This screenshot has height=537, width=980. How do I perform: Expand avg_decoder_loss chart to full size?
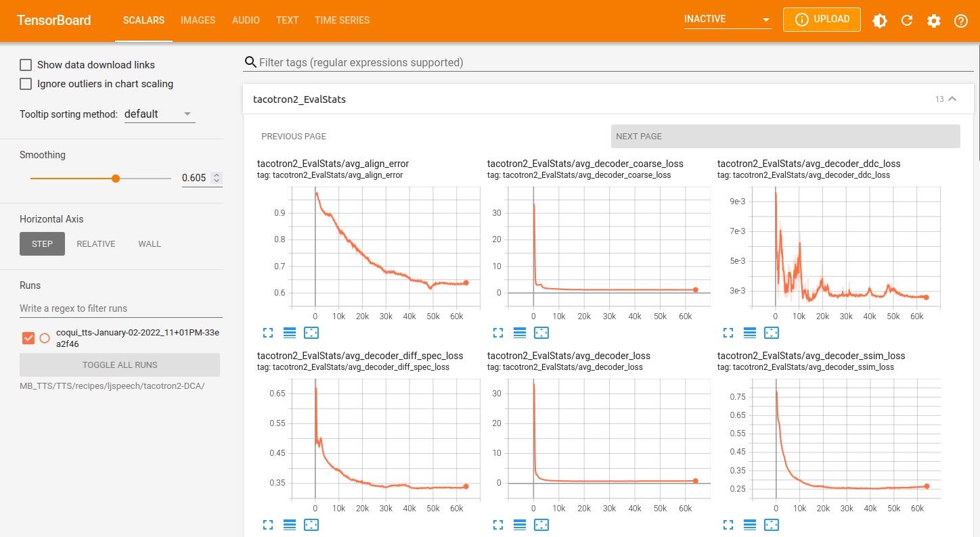pyautogui.click(x=498, y=524)
